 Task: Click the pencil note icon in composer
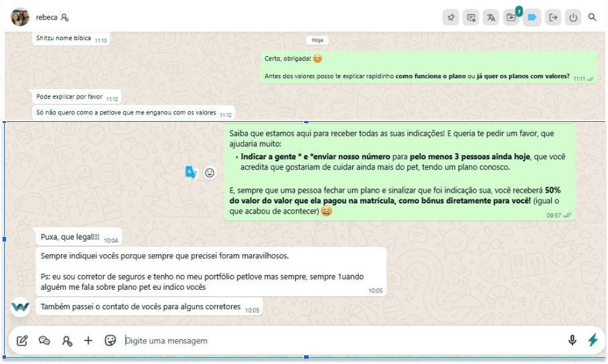pyautogui.click(x=22, y=341)
